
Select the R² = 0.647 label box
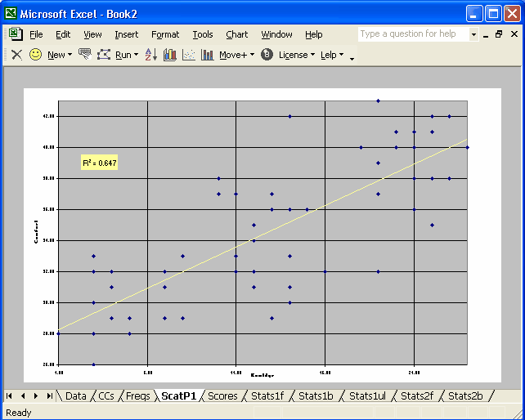coord(100,163)
